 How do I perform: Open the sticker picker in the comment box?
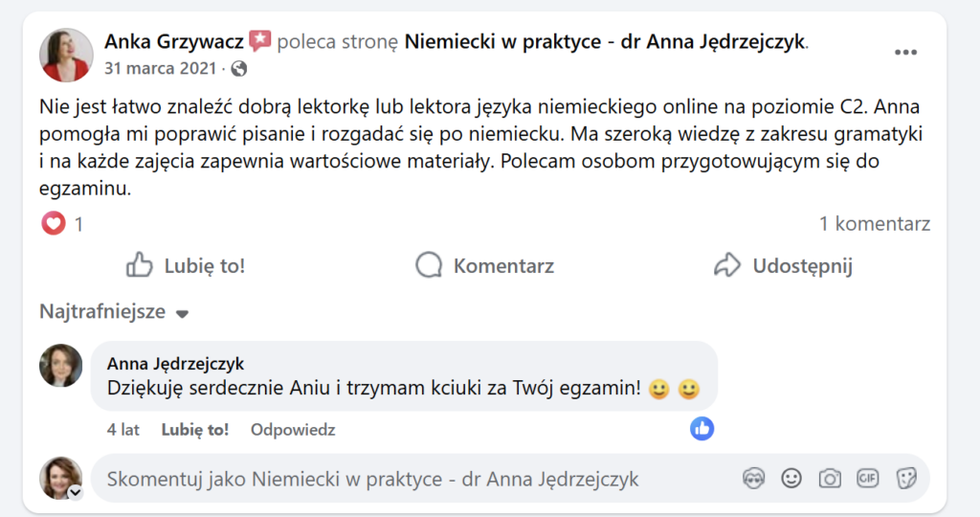point(905,479)
